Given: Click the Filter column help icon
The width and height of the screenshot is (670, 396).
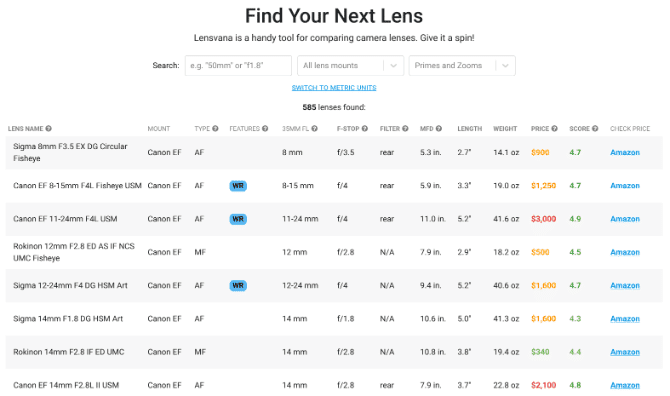Looking at the screenshot, I should pos(405,129).
